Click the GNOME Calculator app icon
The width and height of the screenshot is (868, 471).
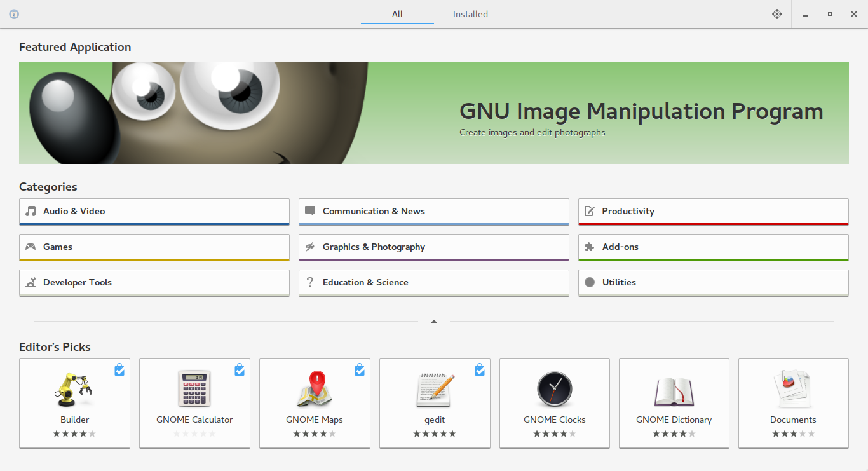194,388
